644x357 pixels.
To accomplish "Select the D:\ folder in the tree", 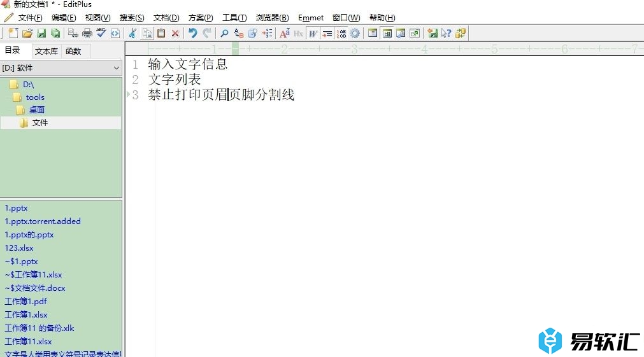I will [28, 85].
